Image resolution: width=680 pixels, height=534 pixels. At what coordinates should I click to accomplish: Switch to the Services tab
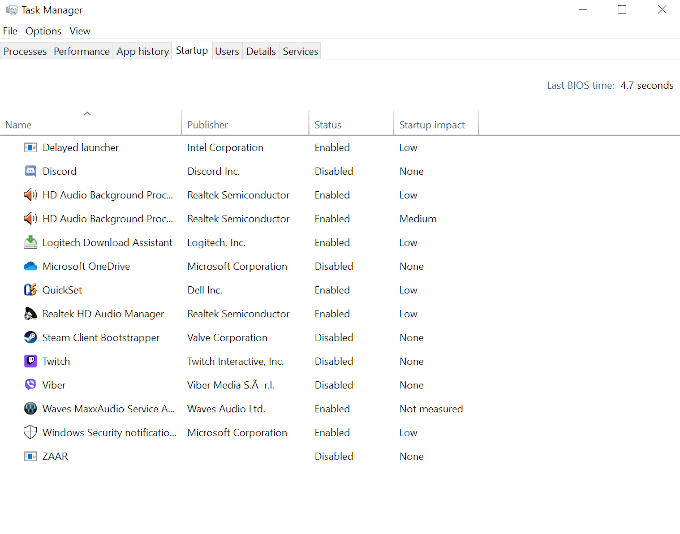(300, 51)
